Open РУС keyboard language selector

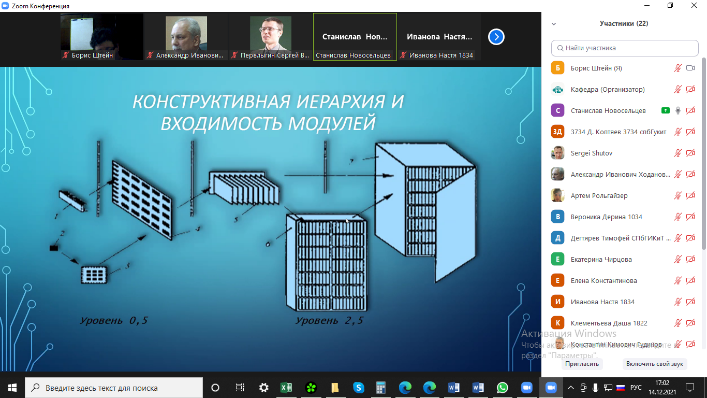[636, 388]
